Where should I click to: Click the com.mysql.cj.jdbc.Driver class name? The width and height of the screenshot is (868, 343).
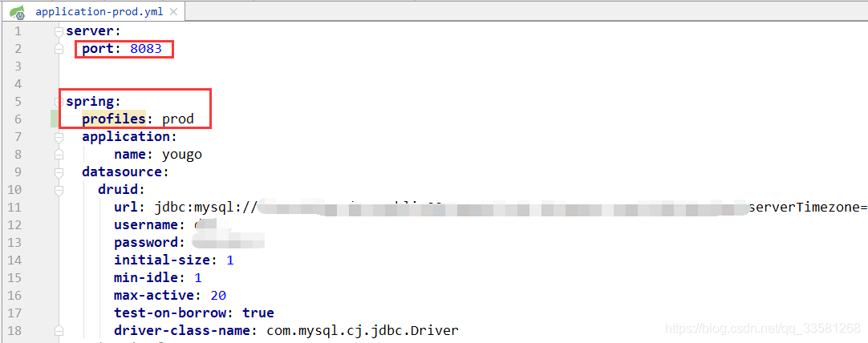pos(363,332)
